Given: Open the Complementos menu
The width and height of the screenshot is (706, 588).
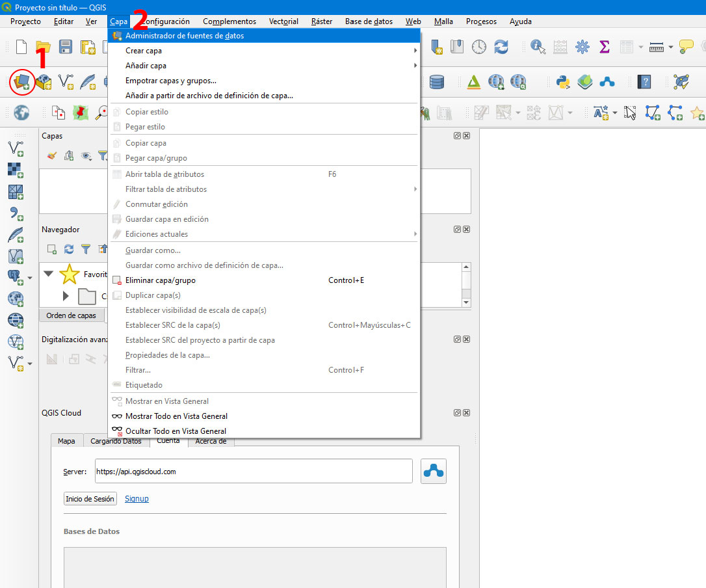Looking at the screenshot, I should click(229, 21).
